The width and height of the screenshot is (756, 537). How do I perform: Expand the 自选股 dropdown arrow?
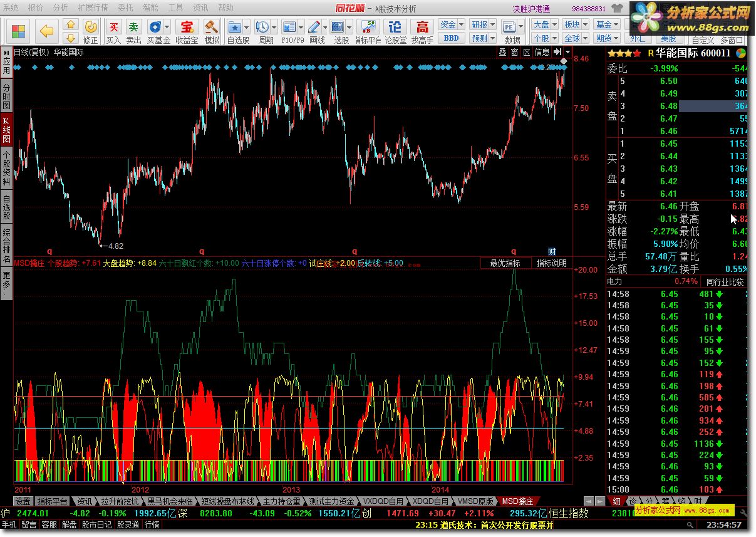pos(247,27)
